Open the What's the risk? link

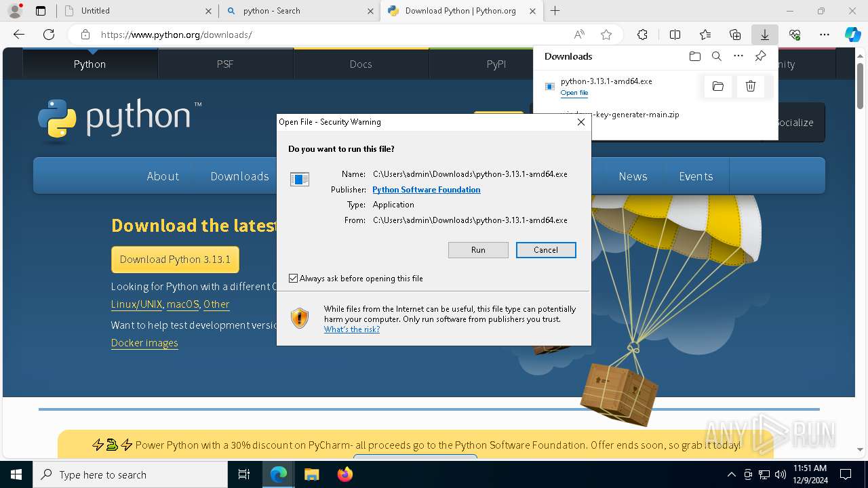(352, 329)
